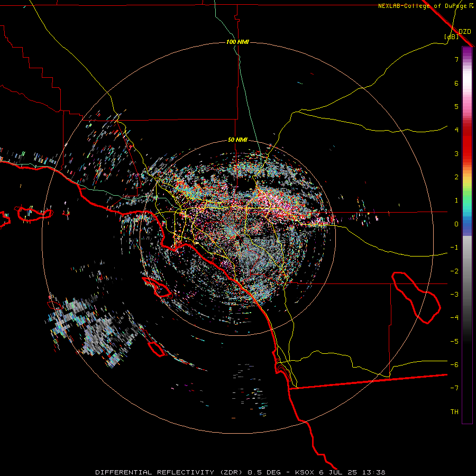Click the purple top segment of color bar
The width and height of the screenshot is (476, 476).
click(x=467, y=52)
